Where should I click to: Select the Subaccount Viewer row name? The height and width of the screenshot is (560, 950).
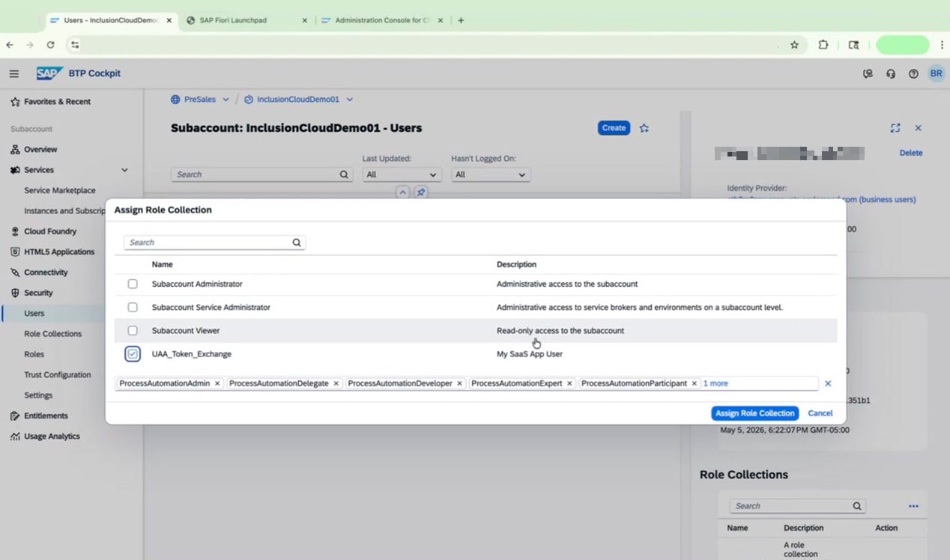[x=186, y=331]
